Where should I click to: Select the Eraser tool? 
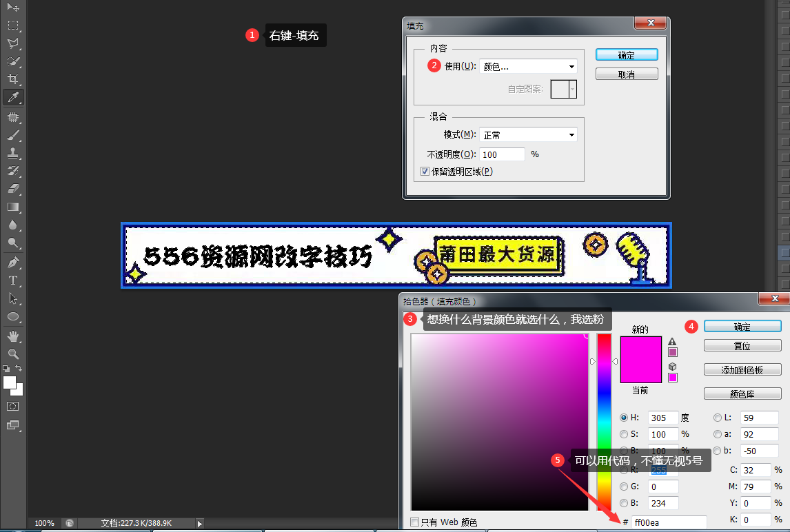click(x=13, y=188)
